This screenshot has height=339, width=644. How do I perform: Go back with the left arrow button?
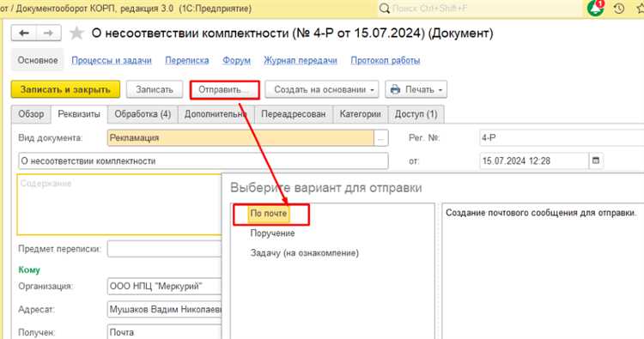point(24,33)
